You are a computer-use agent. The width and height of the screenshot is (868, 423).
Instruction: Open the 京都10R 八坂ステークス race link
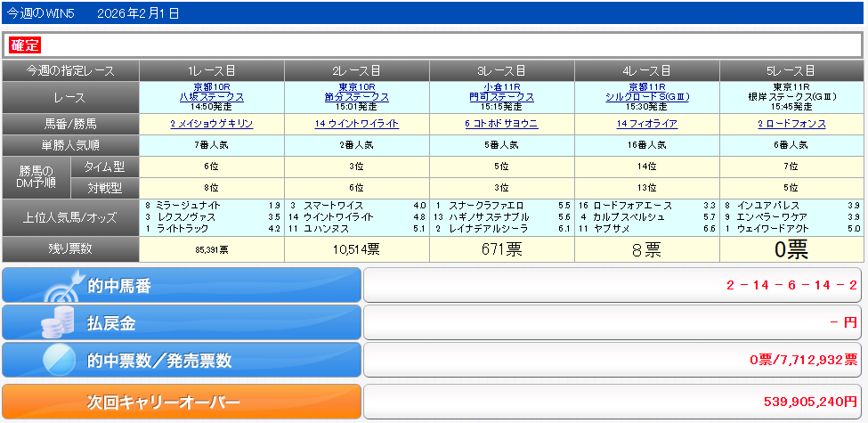[x=212, y=92]
